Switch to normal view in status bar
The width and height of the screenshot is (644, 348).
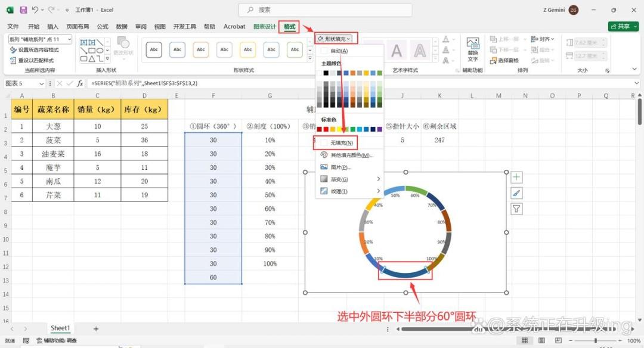tap(525, 341)
